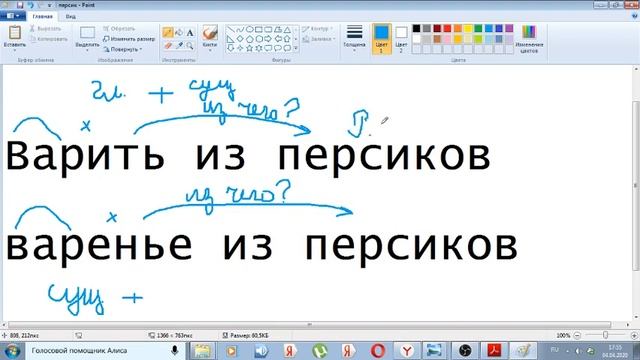Open Opera browser from the taskbar
The width and height of the screenshot is (640, 360).
[x=378, y=351]
